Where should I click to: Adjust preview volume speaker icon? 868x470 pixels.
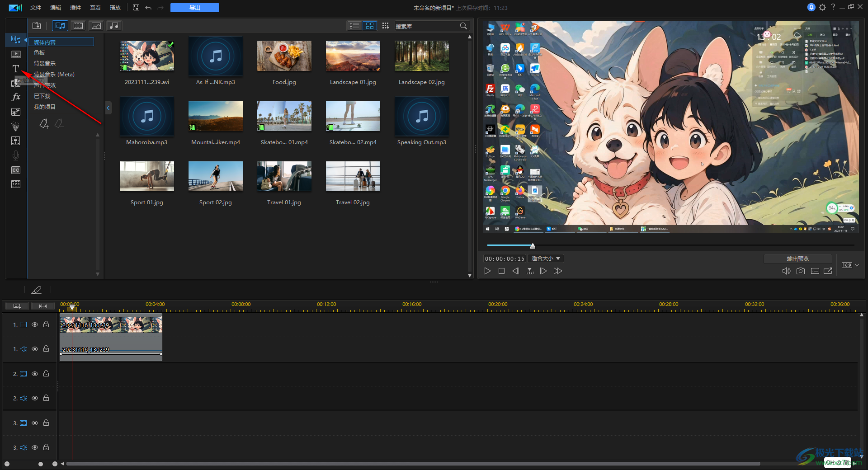787,271
